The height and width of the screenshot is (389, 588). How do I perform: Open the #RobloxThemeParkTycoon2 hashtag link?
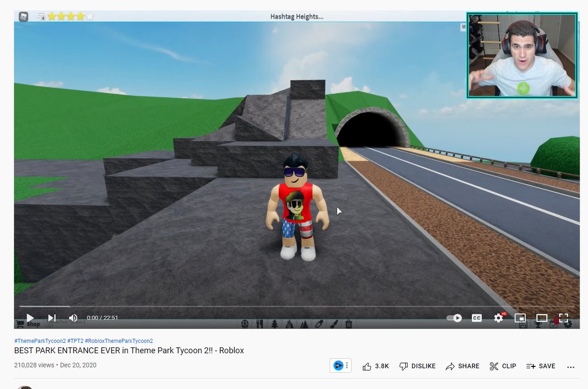(119, 341)
